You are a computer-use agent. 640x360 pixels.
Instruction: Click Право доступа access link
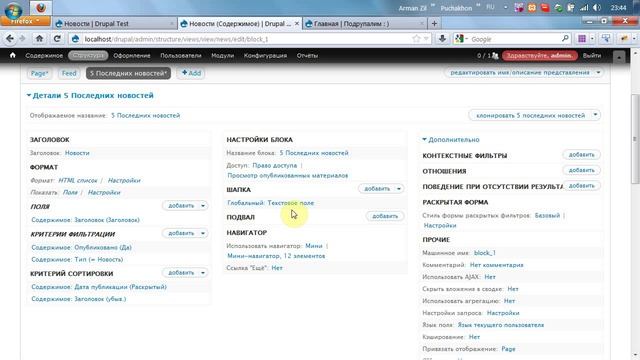pyautogui.click(x=275, y=165)
